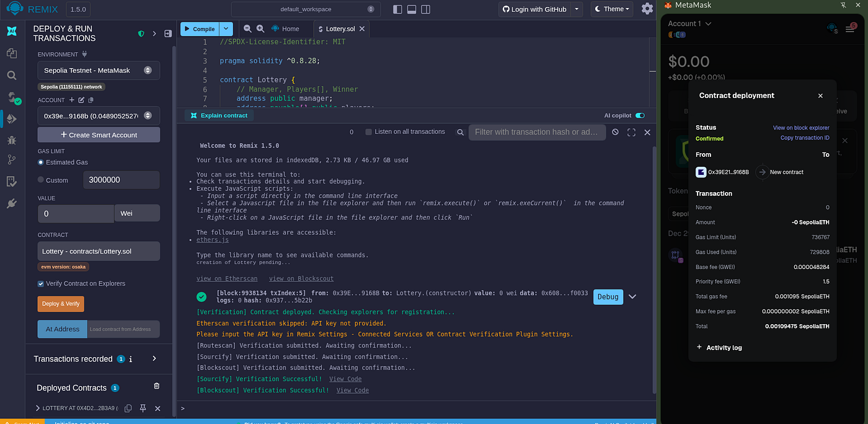Click sign message edit icon beside ACCOUNT
The image size is (868, 424).
[81, 100]
